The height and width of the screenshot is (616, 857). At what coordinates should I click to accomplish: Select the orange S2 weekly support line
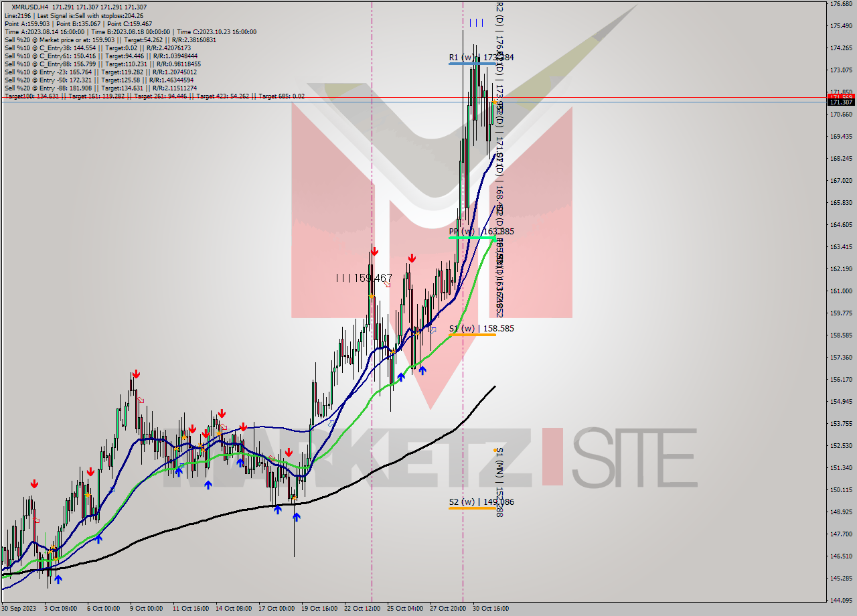[x=473, y=508]
